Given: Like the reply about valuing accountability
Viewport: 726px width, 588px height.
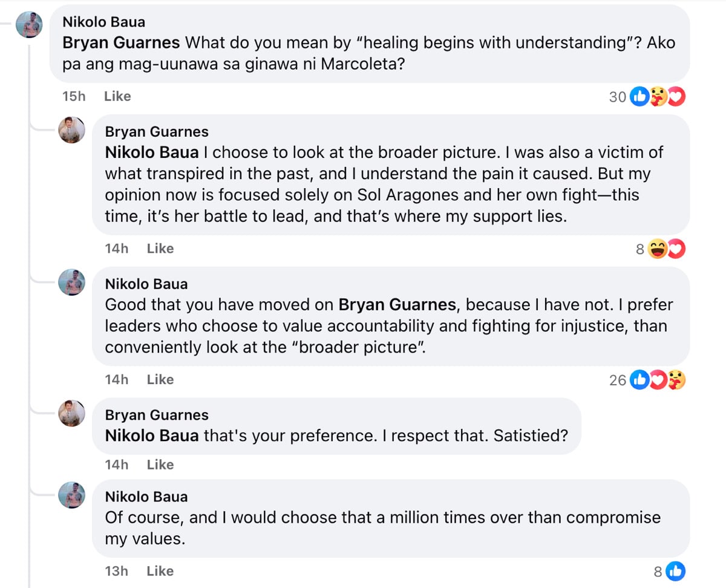Looking at the screenshot, I should pyautogui.click(x=160, y=379).
